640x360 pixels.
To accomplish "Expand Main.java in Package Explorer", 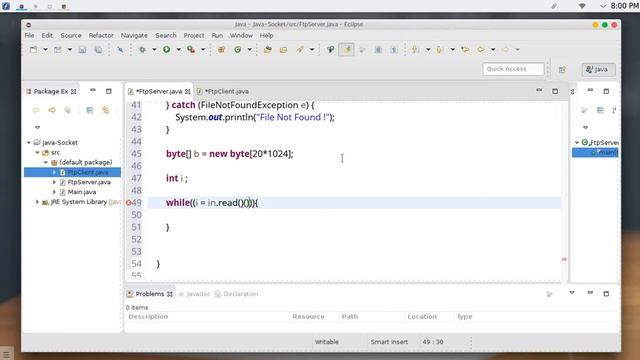I will coord(54,192).
